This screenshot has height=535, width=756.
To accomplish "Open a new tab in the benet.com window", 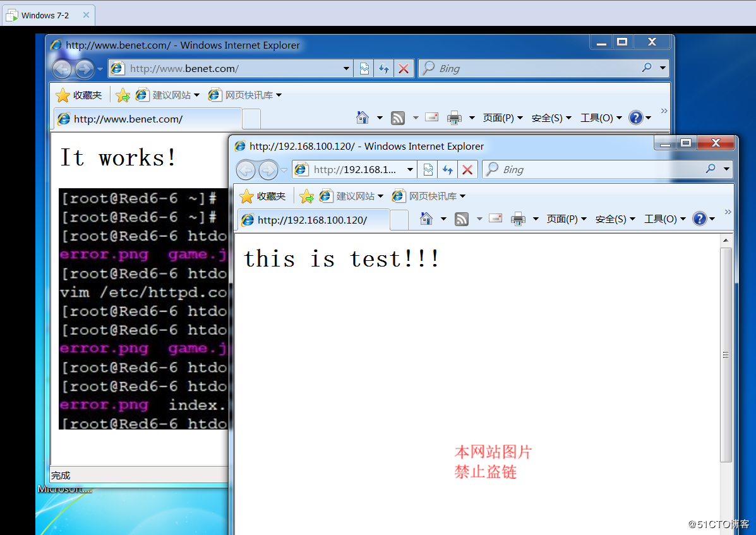I will (x=251, y=119).
